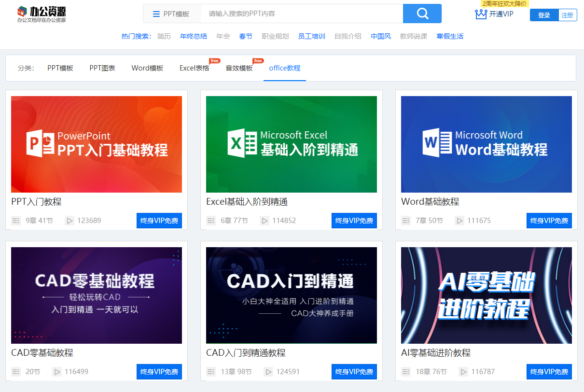Image resolution: width=584 pixels, height=392 pixels.
Task: Click the 124591 view count text
Action: coord(288,372)
